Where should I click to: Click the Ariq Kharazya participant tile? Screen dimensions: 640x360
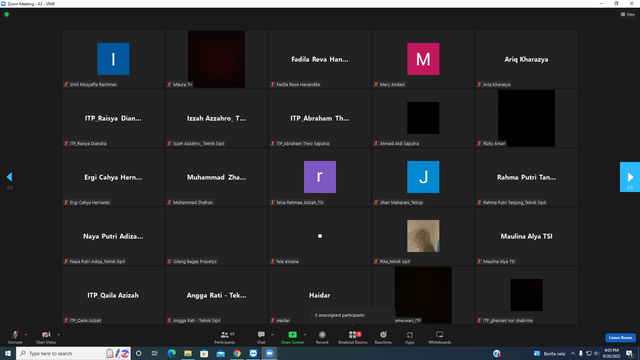(x=526, y=59)
